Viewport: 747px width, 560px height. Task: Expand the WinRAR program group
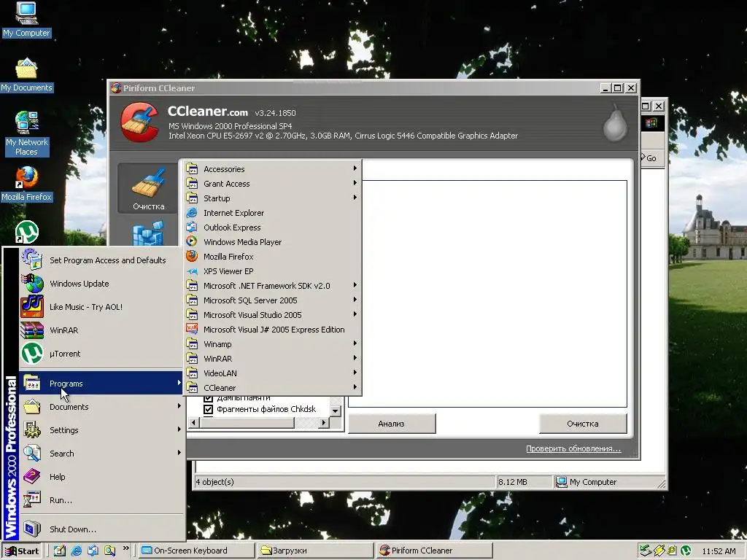pos(272,359)
